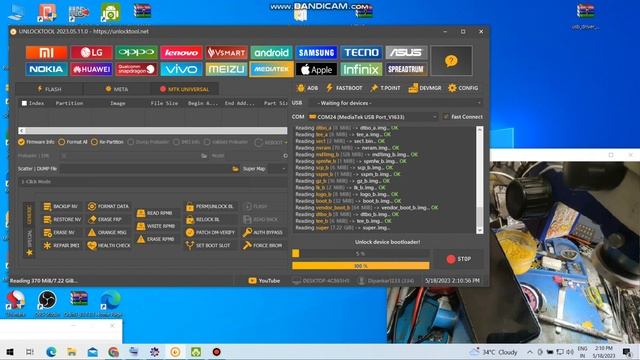Open the FASTBOOT tool

coord(344,88)
